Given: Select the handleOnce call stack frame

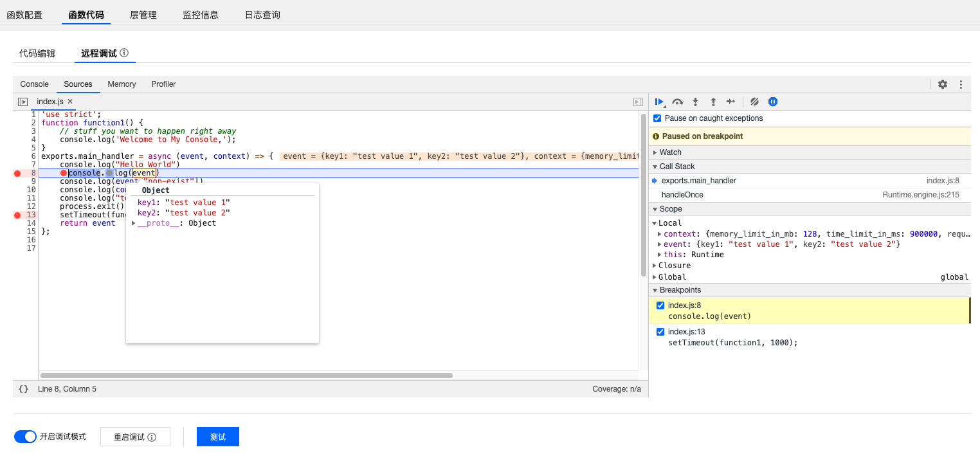Looking at the screenshot, I should (810, 195).
